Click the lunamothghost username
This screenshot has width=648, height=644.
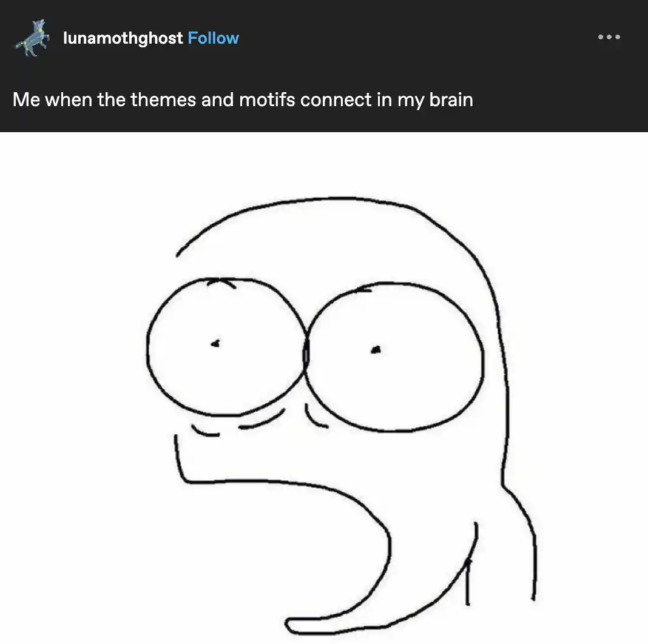123,38
